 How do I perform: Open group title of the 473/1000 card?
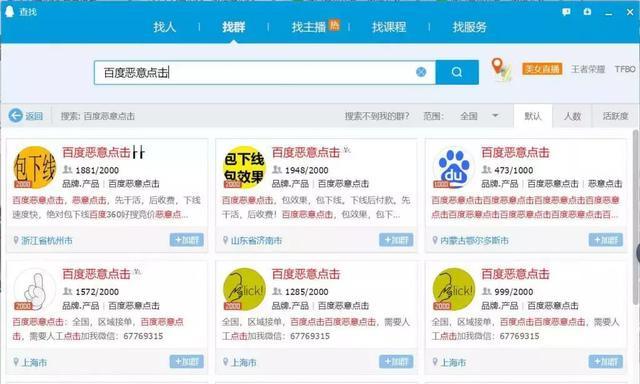(516, 152)
